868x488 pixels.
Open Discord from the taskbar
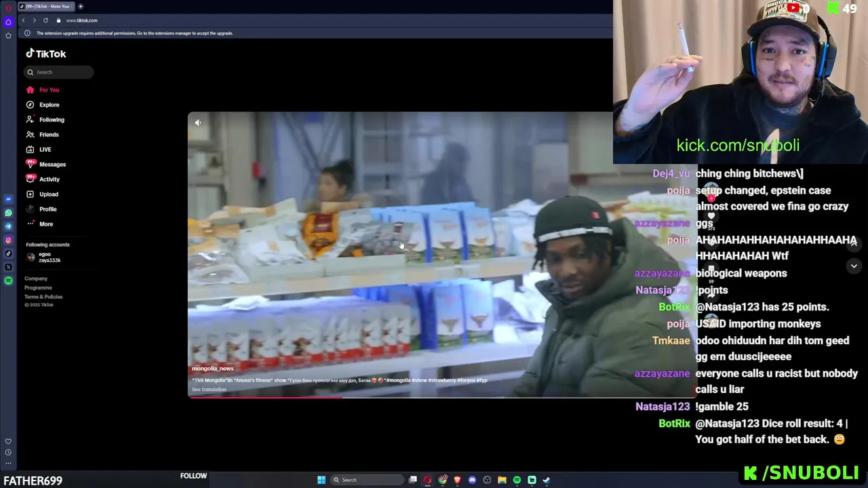tap(473, 480)
